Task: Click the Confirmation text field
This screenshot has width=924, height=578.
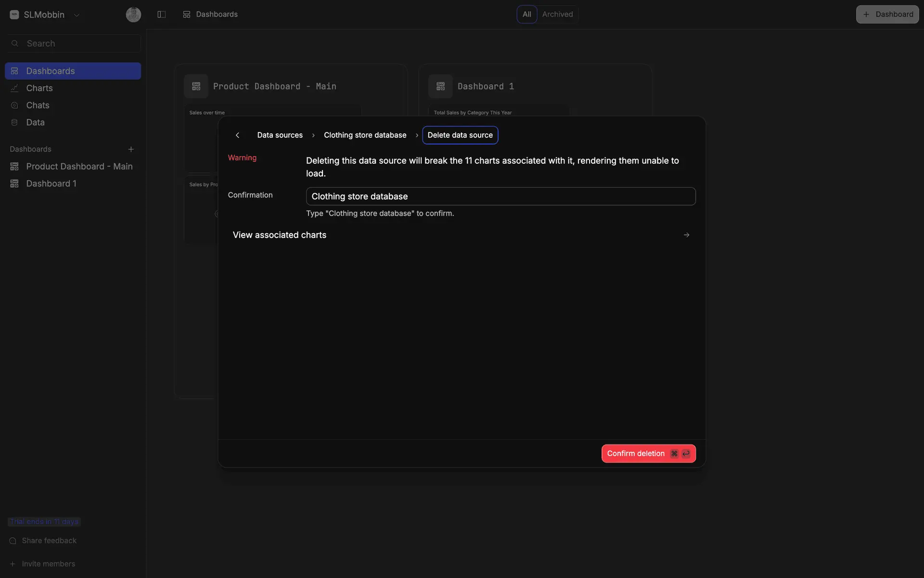Action: [500, 197]
